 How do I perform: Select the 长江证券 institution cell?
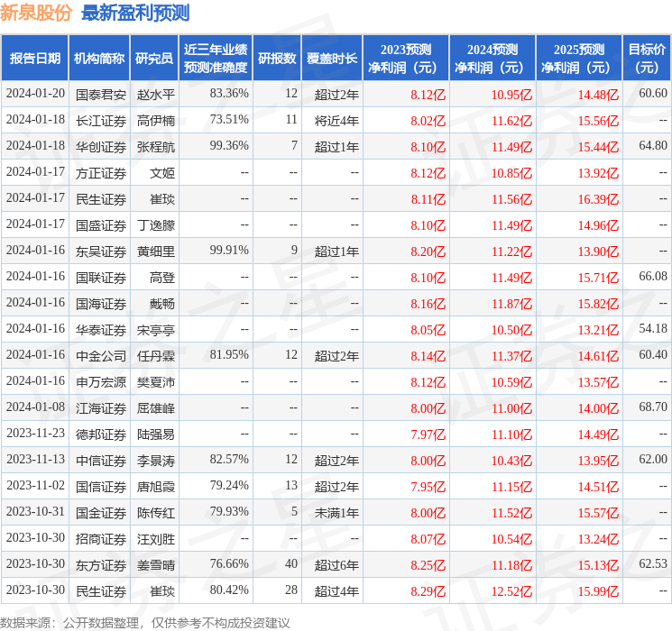[x=101, y=121]
